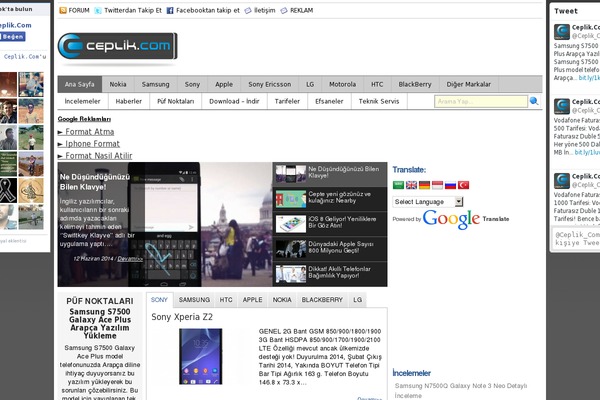This screenshot has height=400, width=600.
Task: Click the Sony Xperia Z2 phone image
Action: point(201,356)
